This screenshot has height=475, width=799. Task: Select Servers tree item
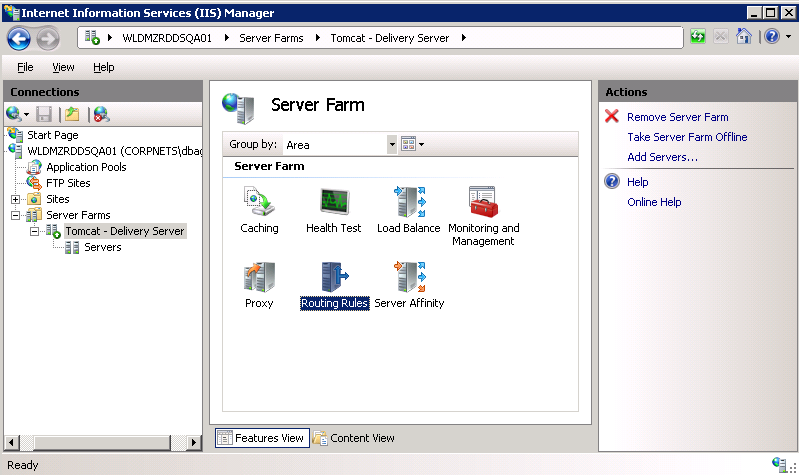tap(102, 247)
